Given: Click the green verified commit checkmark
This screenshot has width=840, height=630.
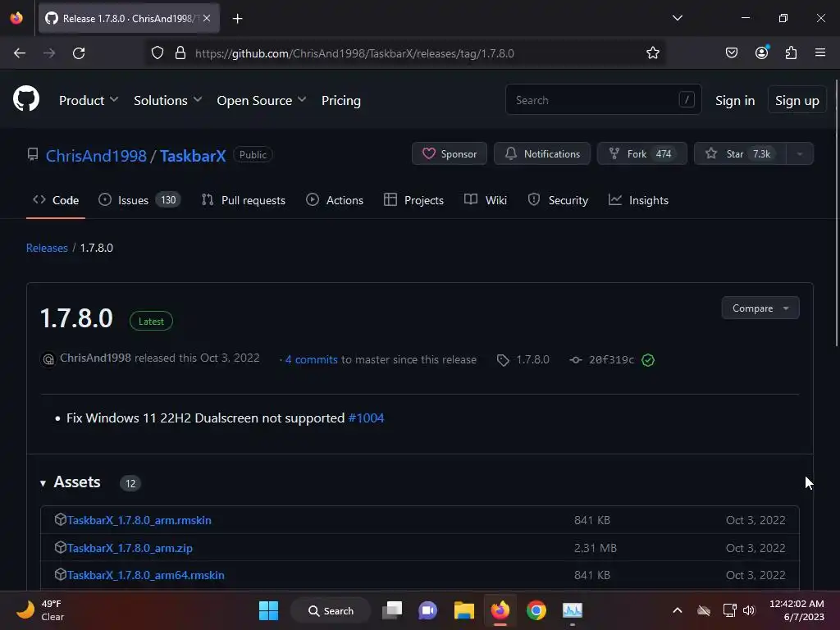Looking at the screenshot, I should [x=648, y=360].
